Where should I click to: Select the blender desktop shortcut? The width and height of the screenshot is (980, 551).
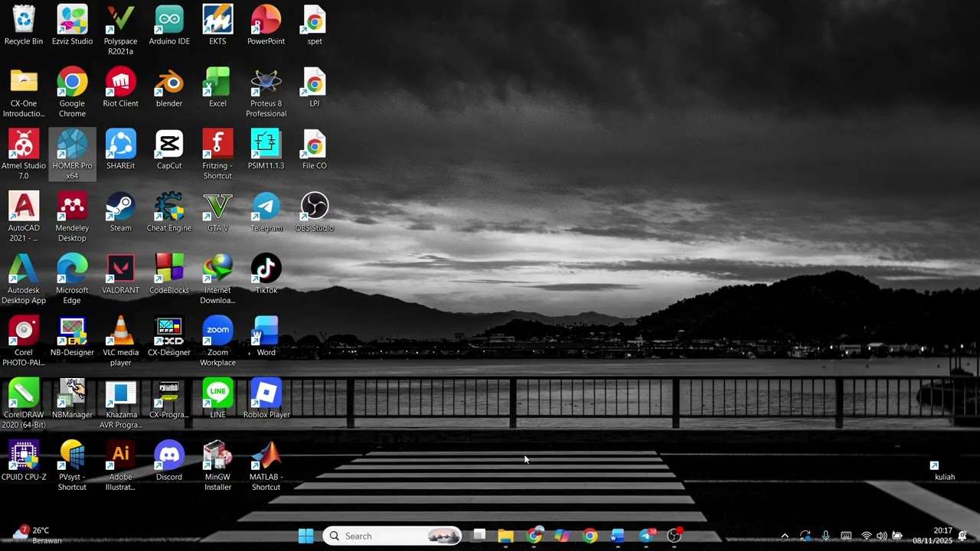pos(169,88)
